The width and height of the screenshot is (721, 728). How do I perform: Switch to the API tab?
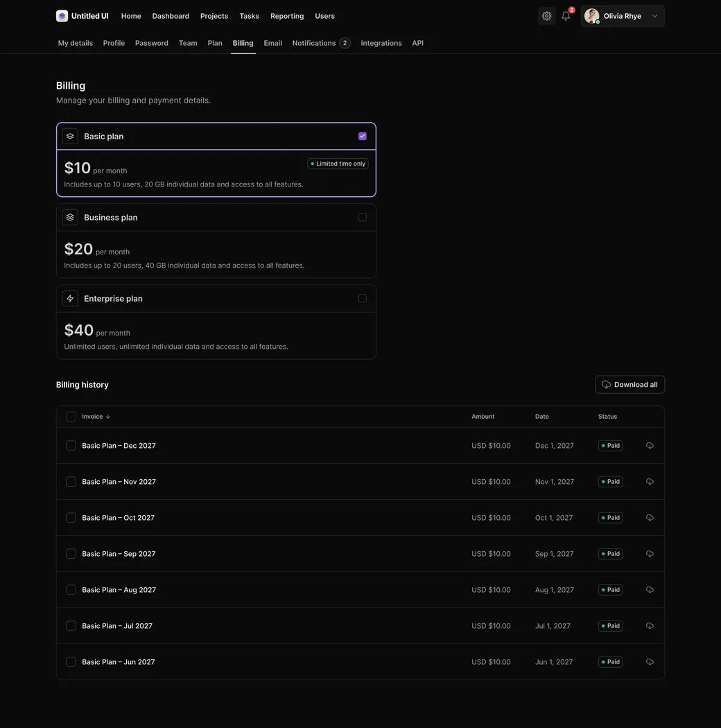[418, 43]
